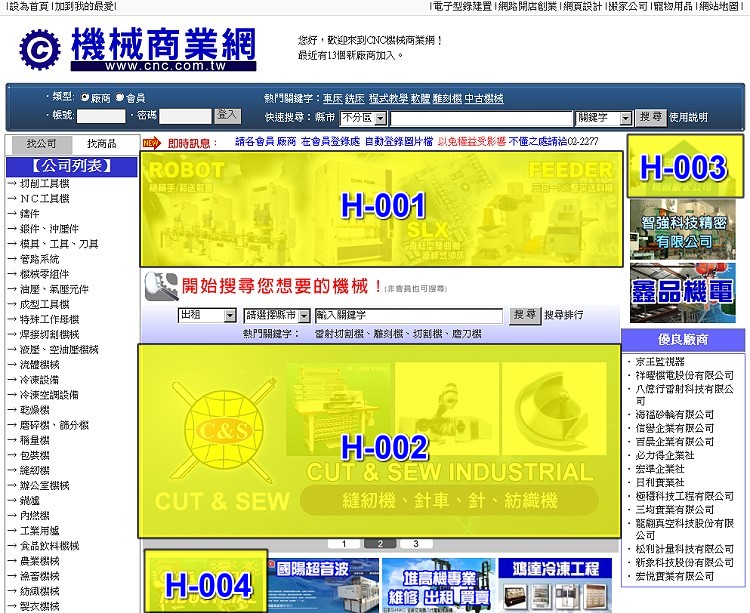Image resolution: width=750 pixels, height=613 pixels.
Task: Click the 磨刀機 hot keyword
Action: (x=466, y=334)
